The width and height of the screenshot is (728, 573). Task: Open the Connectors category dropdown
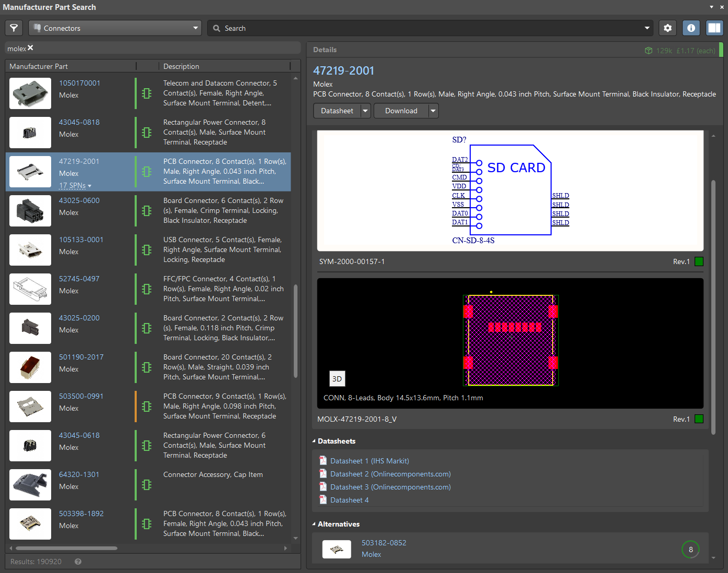pyautogui.click(x=115, y=28)
